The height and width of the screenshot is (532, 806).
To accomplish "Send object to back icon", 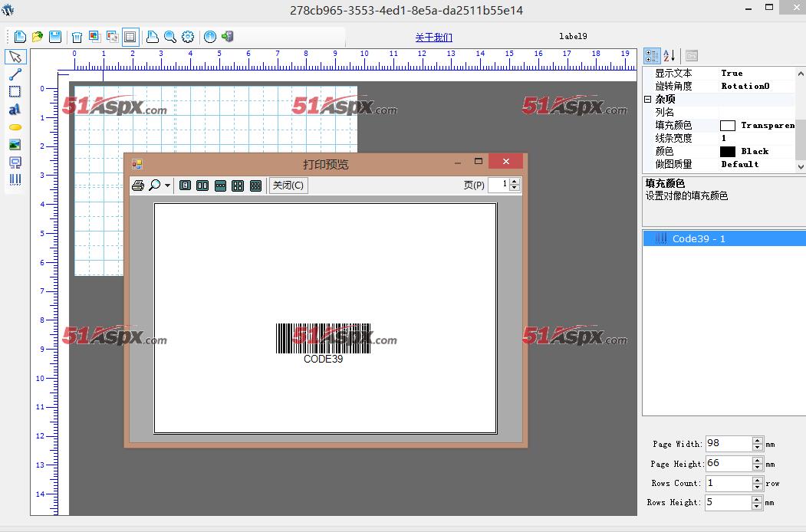I will (x=112, y=37).
